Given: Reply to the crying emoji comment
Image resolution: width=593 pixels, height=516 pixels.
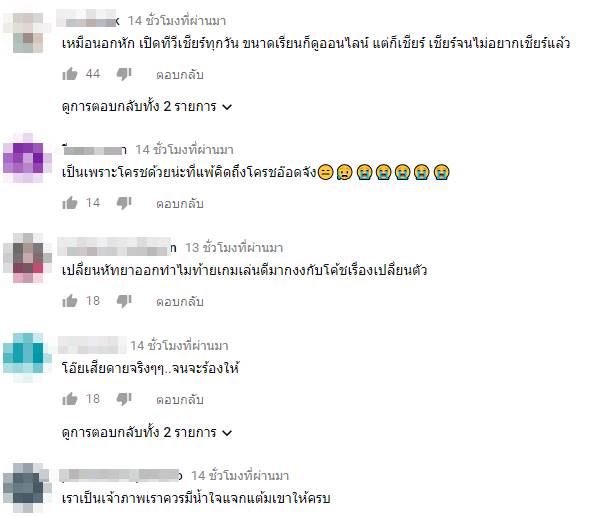Looking at the screenshot, I should click(x=180, y=204).
